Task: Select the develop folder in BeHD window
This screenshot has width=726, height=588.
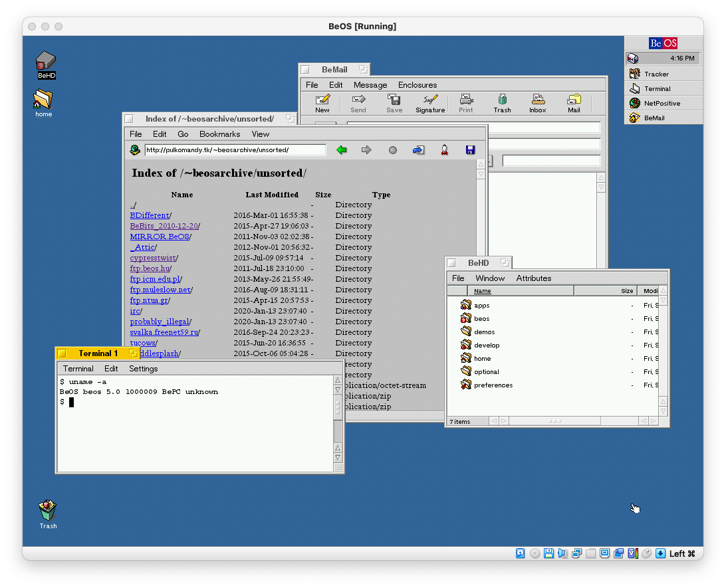Action: [480, 345]
